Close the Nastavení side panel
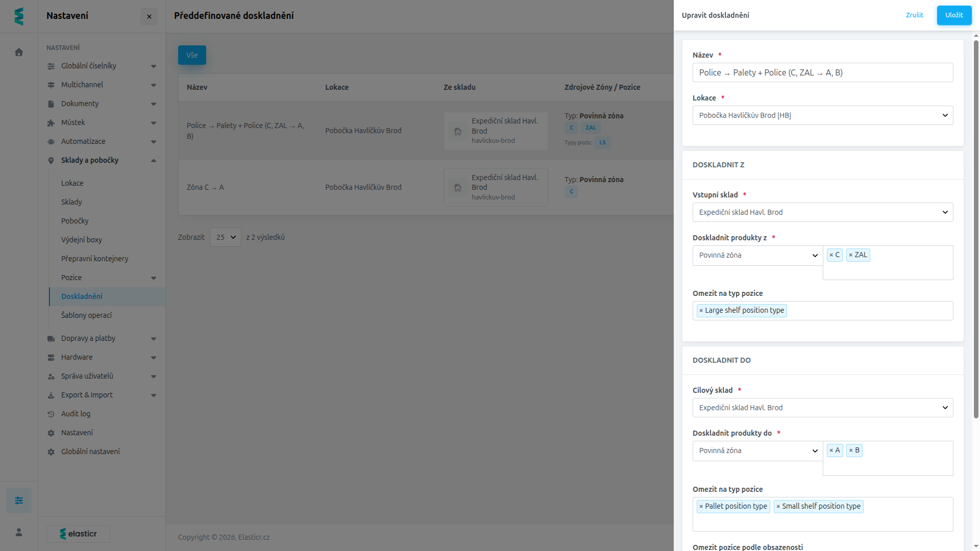980x551 pixels. tap(149, 16)
